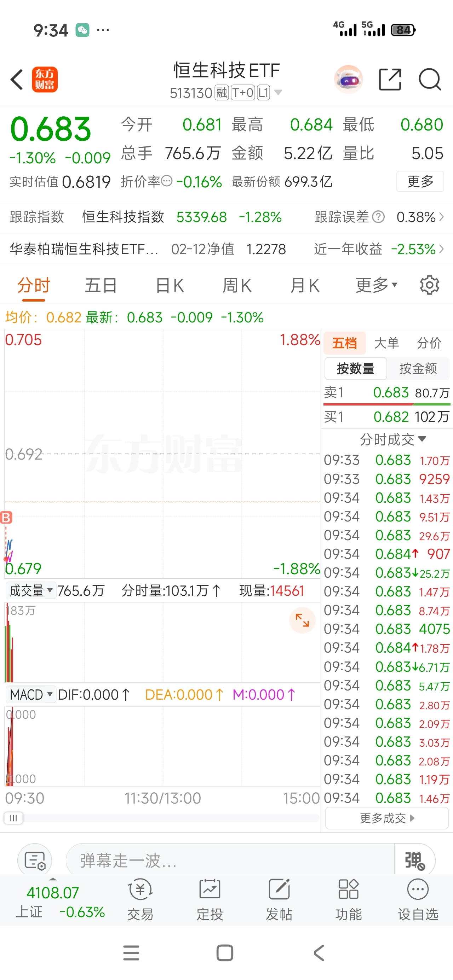This screenshot has width=453, height=980.
Task: Tap the 买1 0.682 order row
Action: (387, 416)
